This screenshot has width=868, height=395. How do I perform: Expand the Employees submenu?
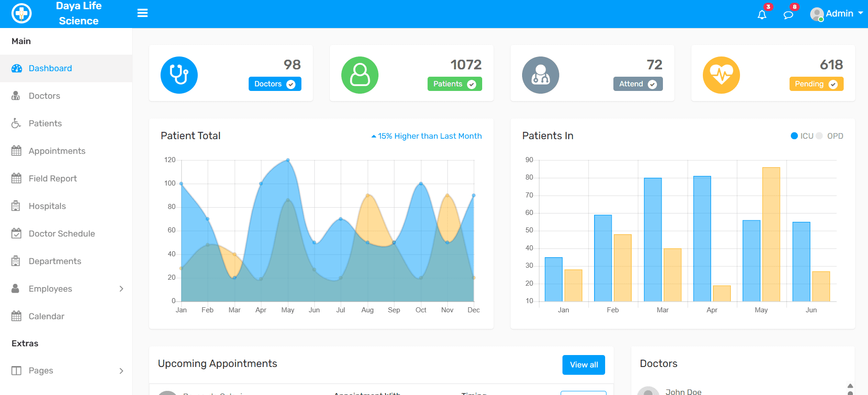pyautogui.click(x=121, y=289)
